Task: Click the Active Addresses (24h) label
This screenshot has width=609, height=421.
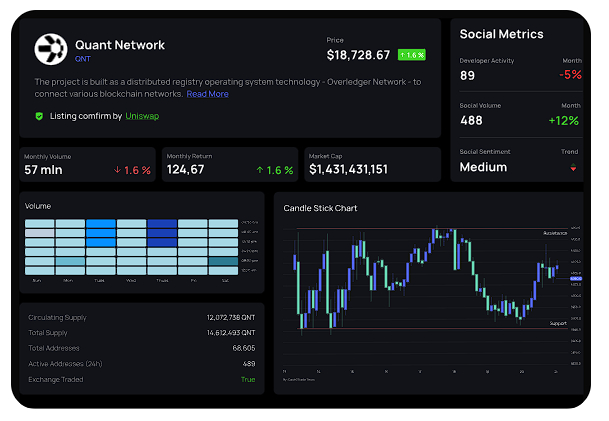Action: tap(65, 364)
